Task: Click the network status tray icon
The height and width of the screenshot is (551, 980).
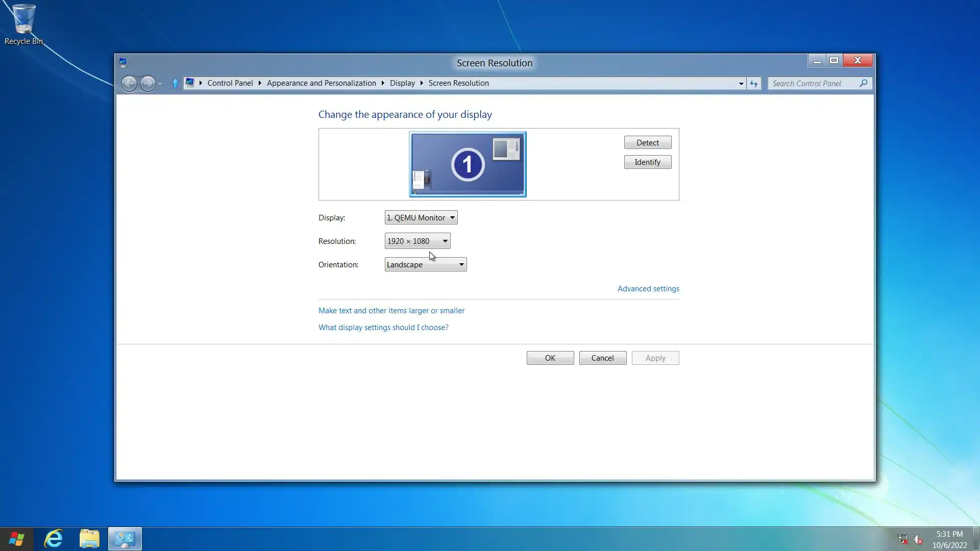Action: click(x=902, y=539)
